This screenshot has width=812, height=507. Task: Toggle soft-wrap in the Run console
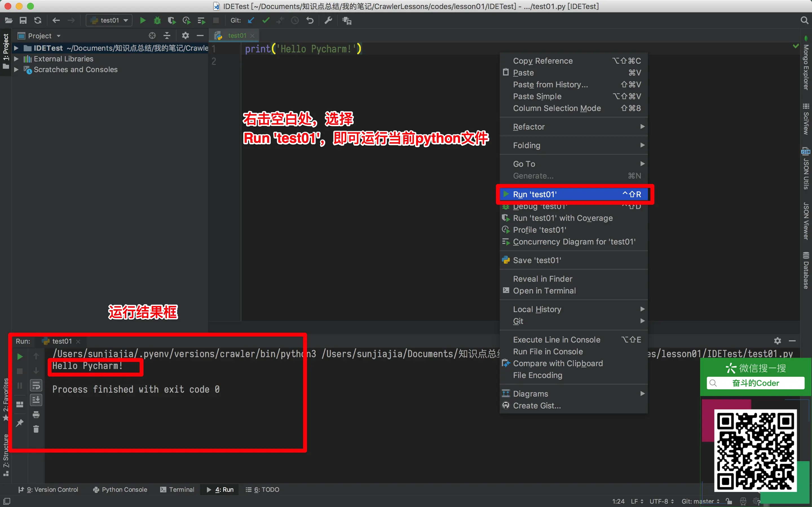pos(36,386)
